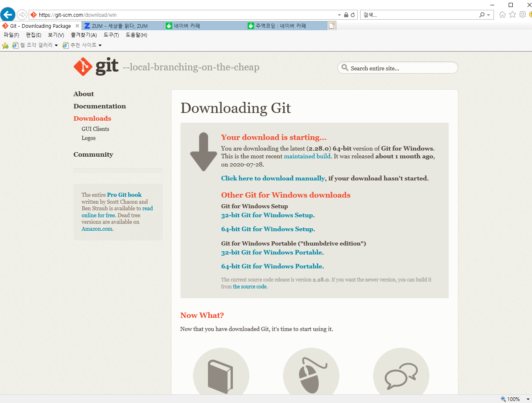The height and width of the screenshot is (403, 532).
Task: Switch to the 네이버 카페 tab
Action: [x=204, y=26]
